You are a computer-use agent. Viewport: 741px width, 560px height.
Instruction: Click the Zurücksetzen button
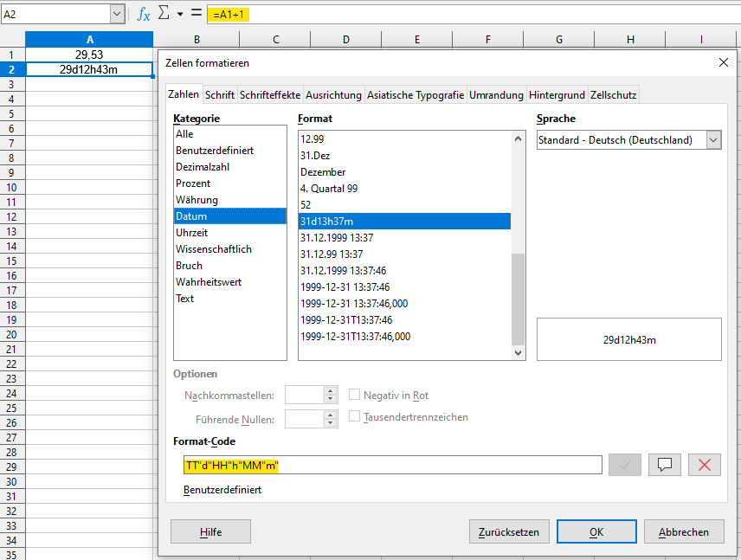tap(509, 531)
